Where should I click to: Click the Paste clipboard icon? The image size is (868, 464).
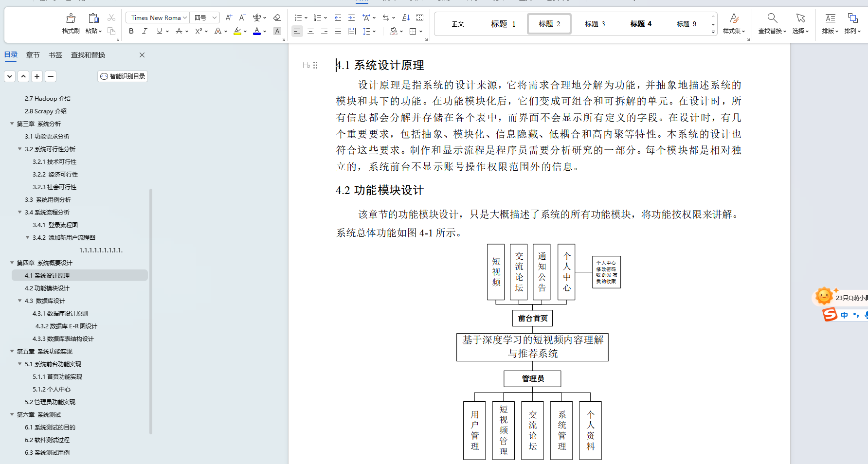(93, 18)
